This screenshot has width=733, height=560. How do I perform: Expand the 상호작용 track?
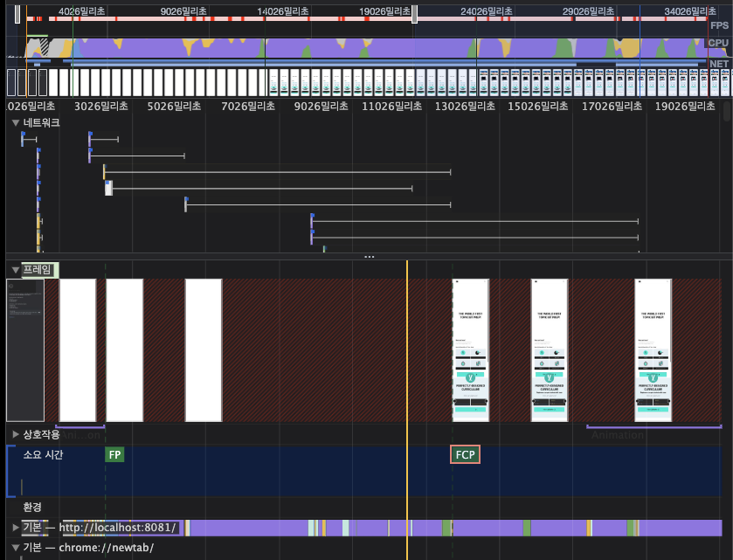[16, 434]
